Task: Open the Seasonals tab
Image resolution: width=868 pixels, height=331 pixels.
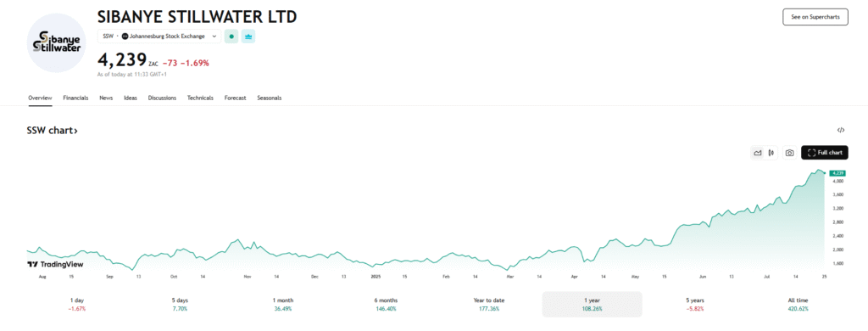Action: point(269,98)
